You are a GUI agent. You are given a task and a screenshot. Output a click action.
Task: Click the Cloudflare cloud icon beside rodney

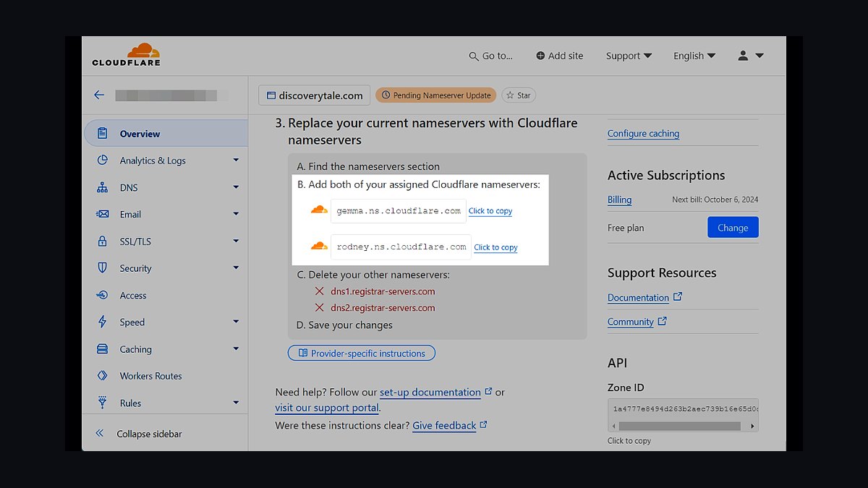pos(319,246)
